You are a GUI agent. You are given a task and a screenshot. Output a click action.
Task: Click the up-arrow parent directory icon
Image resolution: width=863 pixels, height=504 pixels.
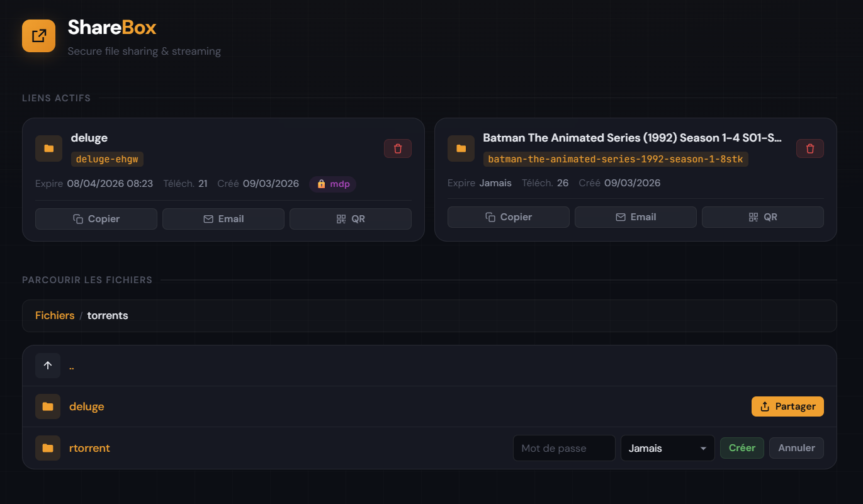tap(48, 366)
